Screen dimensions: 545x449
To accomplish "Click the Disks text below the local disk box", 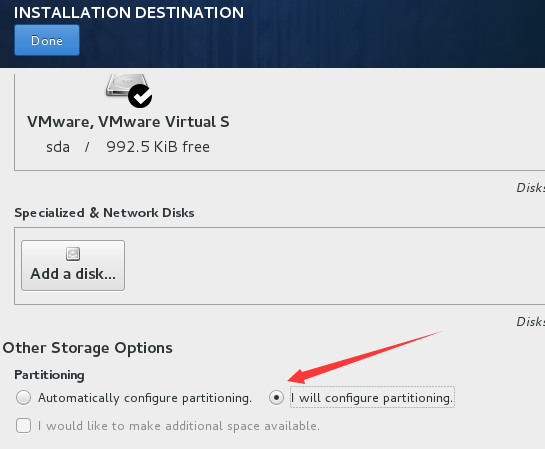I will 530,188.
